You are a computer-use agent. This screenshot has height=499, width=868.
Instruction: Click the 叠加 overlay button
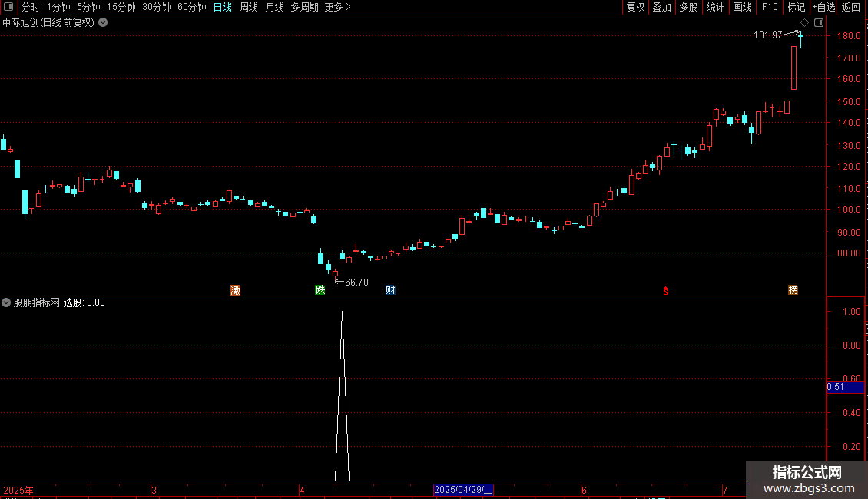(x=661, y=7)
